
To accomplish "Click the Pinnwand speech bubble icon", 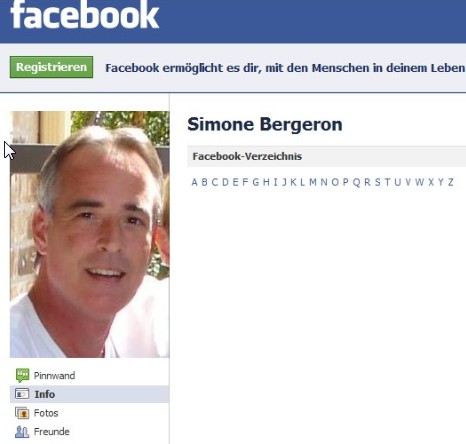I will click(x=22, y=375).
